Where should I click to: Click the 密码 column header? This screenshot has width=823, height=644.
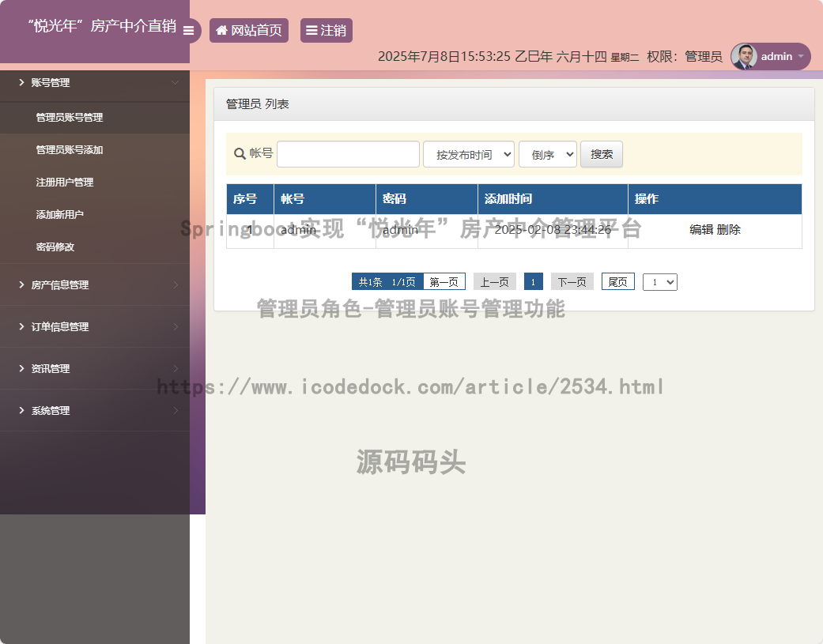click(427, 199)
